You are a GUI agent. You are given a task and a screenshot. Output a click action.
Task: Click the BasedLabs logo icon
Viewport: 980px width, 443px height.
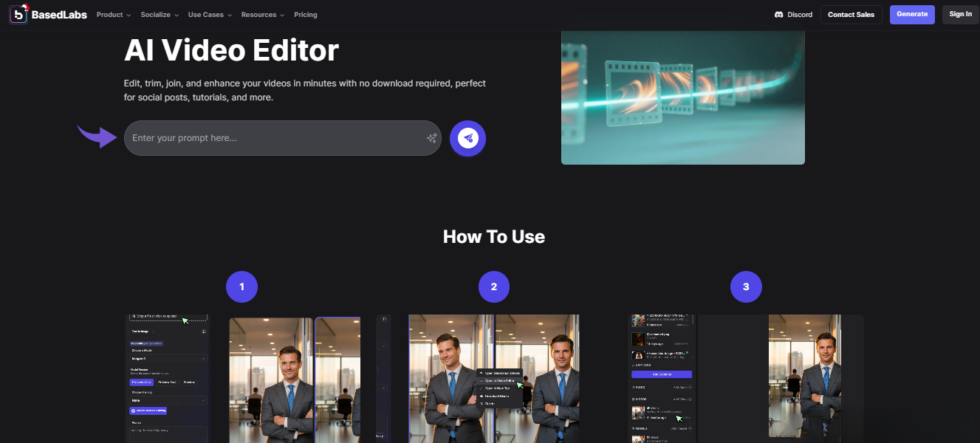coord(18,14)
